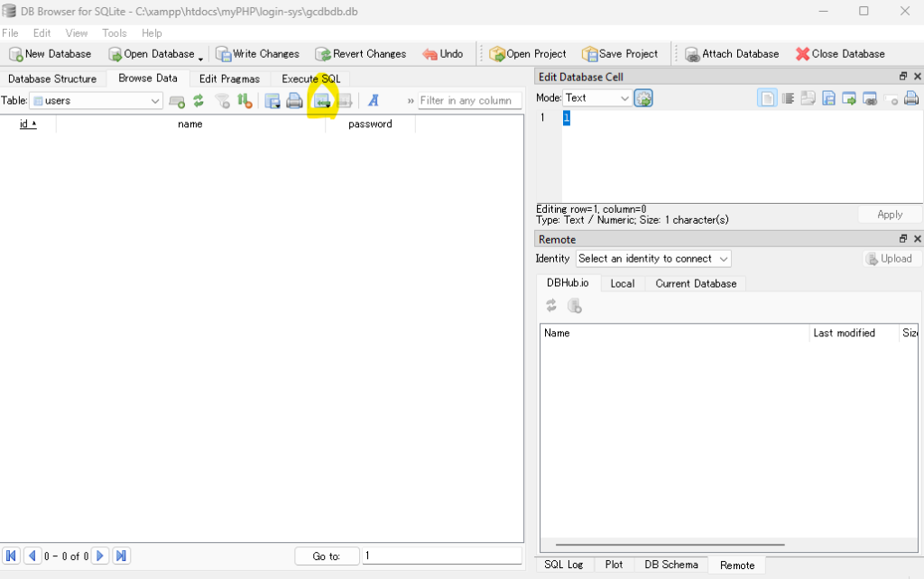Print the currently browsed table data
Image resolution: width=924 pixels, height=579 pixels.
(x=294, y=101)
